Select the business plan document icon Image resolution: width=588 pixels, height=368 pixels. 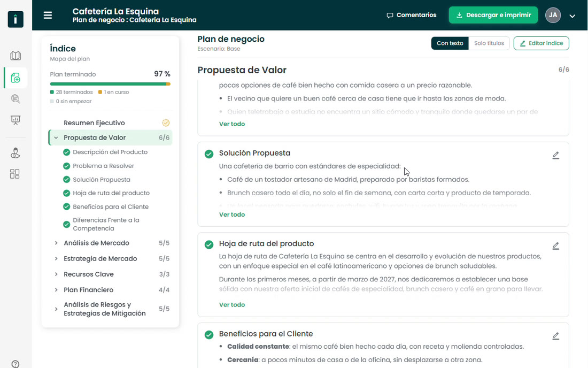pyautogui.click(x=16, y=78)
